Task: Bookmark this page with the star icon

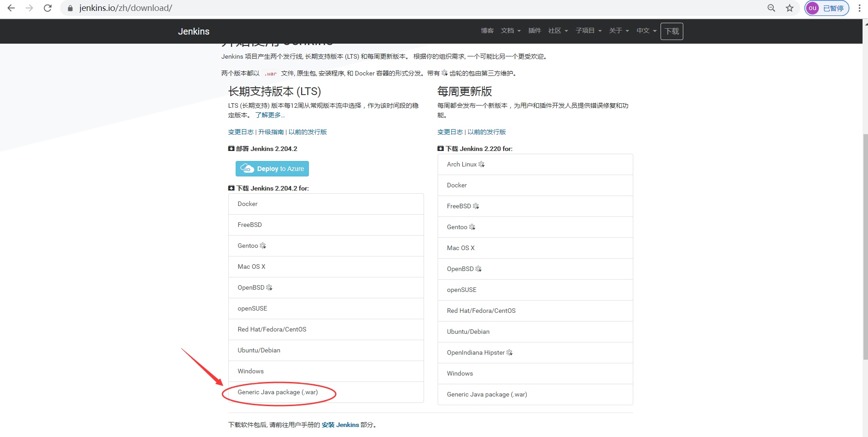Action: tap(790, 8)
